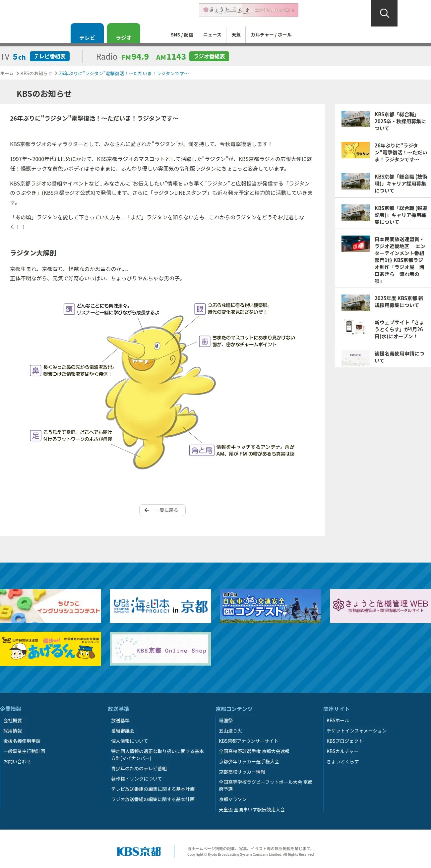Open 著作権・リンクについて footer link
The image size is (431, 868).
tap(136, 779)
